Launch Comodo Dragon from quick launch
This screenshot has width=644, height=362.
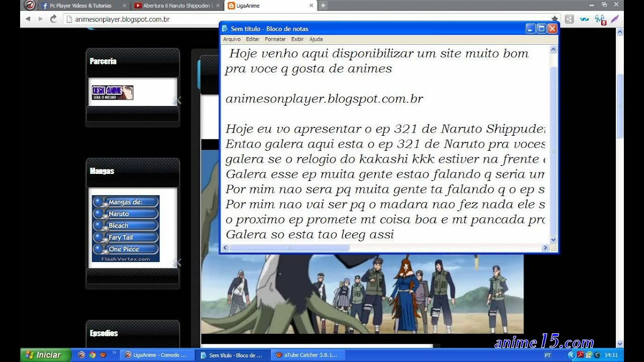(82, 355)
